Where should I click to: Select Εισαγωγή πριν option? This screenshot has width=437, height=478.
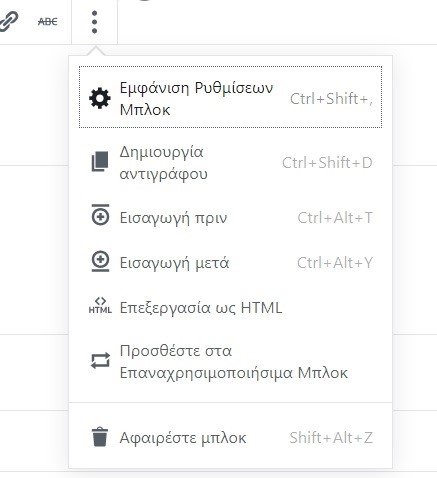[230, 218]
